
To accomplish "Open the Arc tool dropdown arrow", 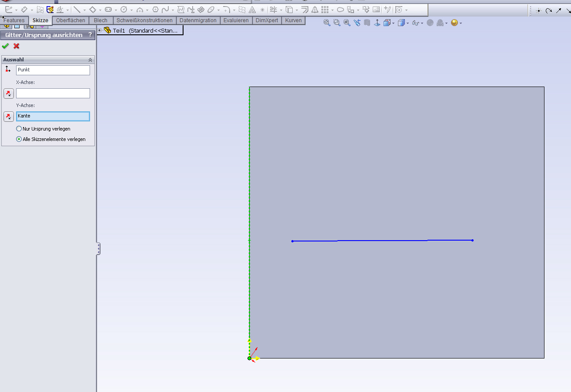I will point(147,10).
